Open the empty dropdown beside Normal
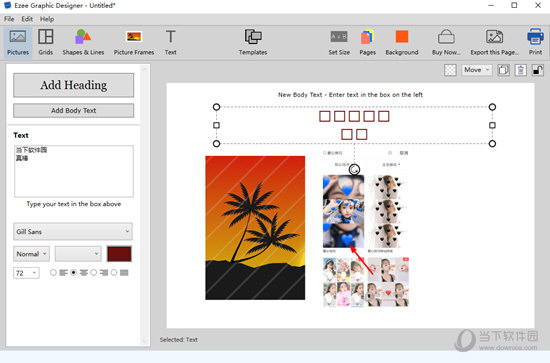The width and height of the screenshot is (550, 363). [78, 254]
